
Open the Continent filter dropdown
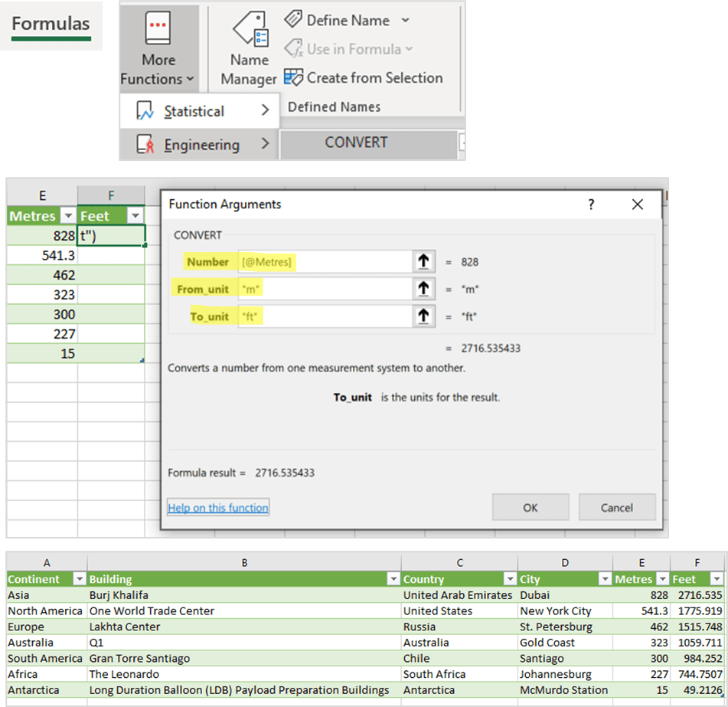pyautogui.click(x=80, y=579)
